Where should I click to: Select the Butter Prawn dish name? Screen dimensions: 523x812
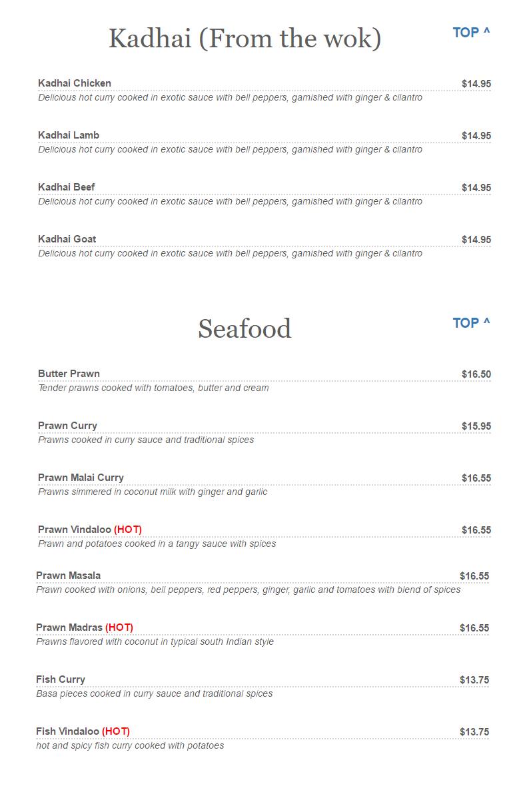coord(69,374)
